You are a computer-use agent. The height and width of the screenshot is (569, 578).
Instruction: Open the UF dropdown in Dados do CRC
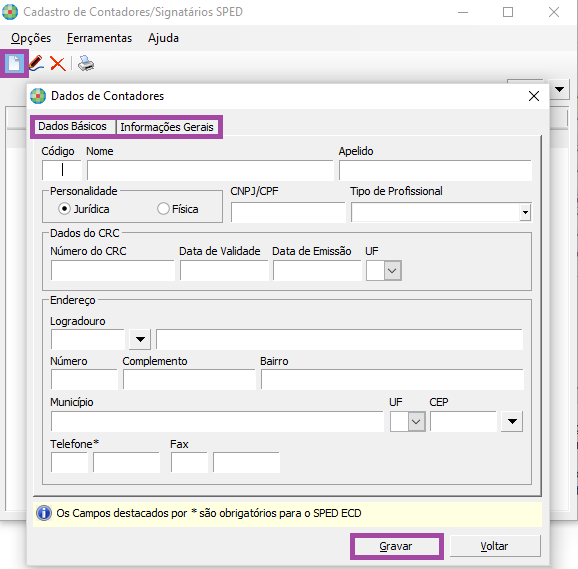click(392, 271)
